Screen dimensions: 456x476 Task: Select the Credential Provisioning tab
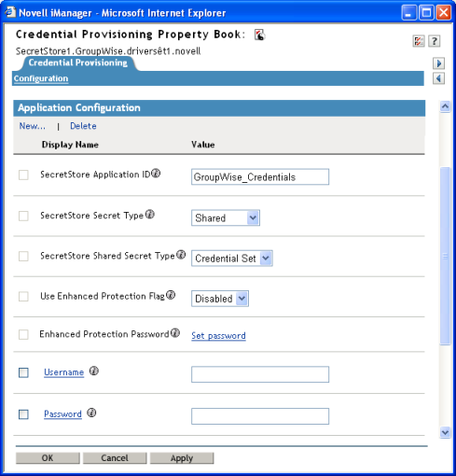pyautogui.click(x=78, y=63)
